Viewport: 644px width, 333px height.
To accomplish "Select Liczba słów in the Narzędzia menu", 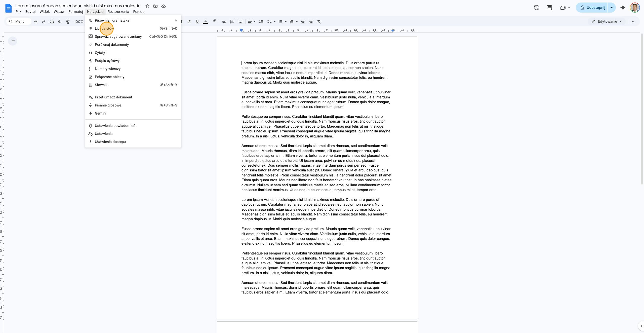I will click(133, 28).
